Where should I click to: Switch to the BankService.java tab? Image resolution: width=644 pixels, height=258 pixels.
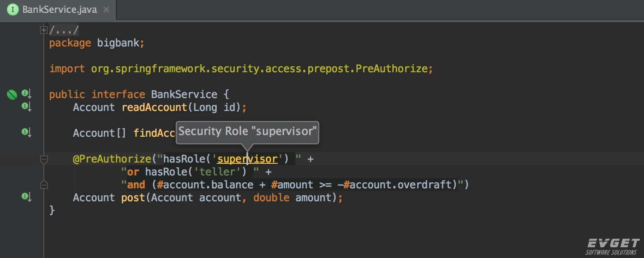point(58,9)
